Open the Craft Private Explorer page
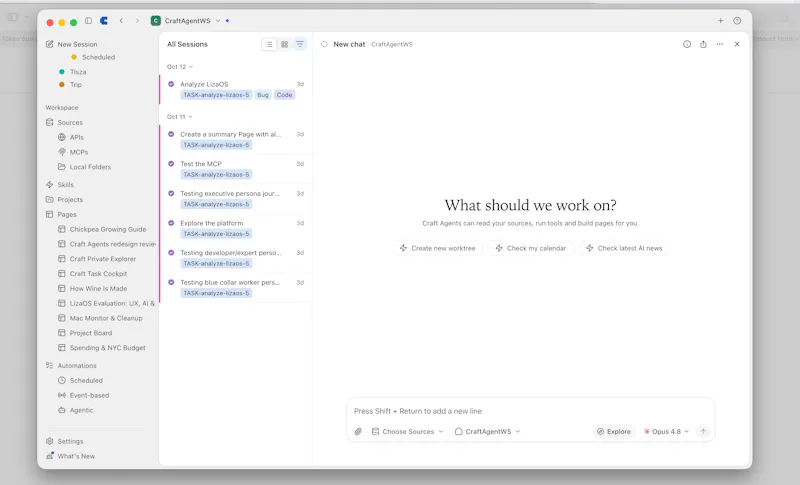Viewport: 800px width, 485px height. pos(97,259)
